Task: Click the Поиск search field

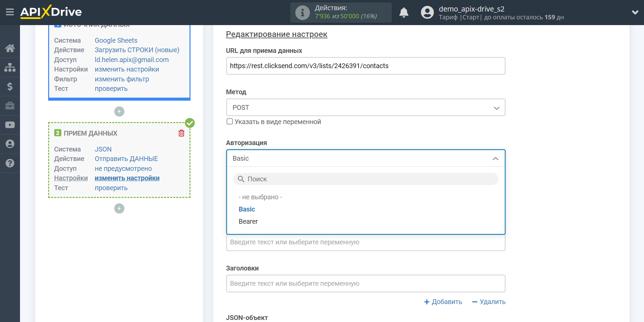Action: [366, 179]
